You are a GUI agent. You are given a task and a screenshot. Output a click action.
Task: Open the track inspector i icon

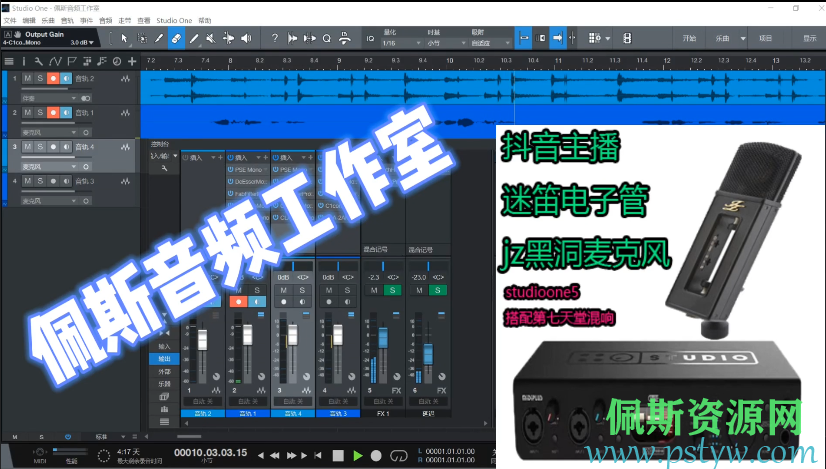click(x=24, y=62)
